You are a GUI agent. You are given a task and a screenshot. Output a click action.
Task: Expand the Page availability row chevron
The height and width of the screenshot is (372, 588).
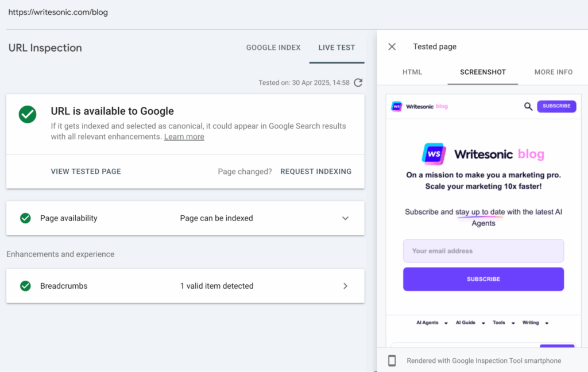click(345, 218)
